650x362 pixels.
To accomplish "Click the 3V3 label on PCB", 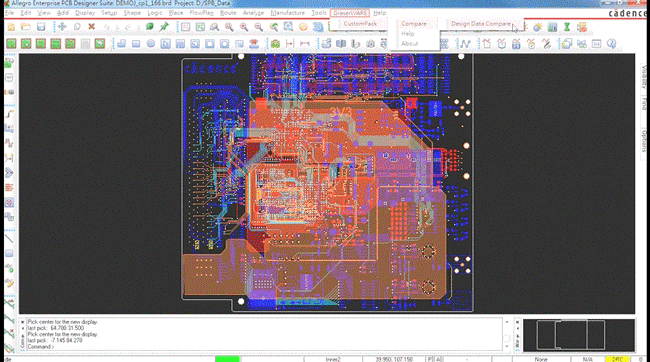I will point(340,112).
